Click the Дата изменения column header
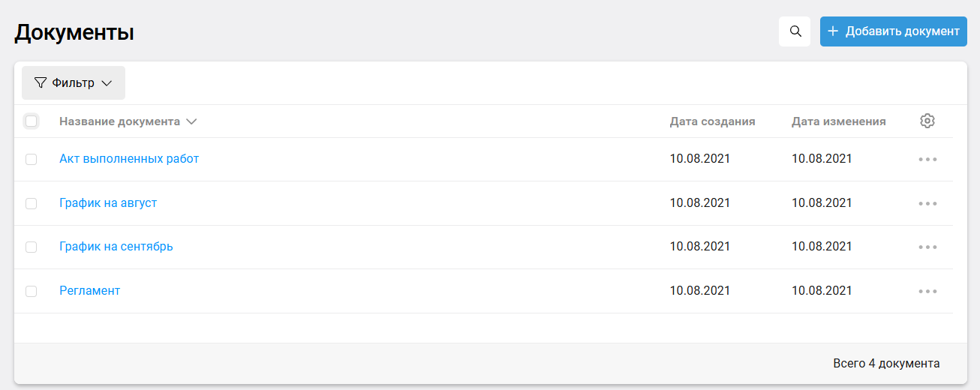Screen dimensions: 980x390 (838, 121)
